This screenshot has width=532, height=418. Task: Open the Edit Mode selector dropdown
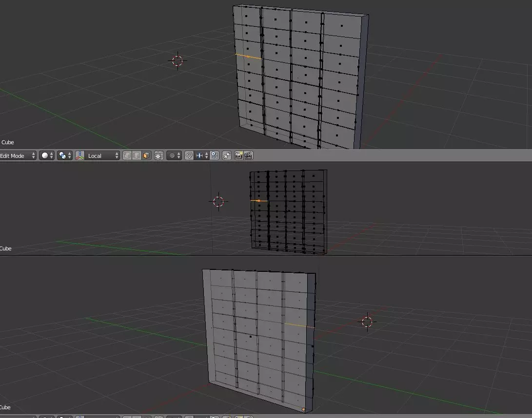coord(18,155)
